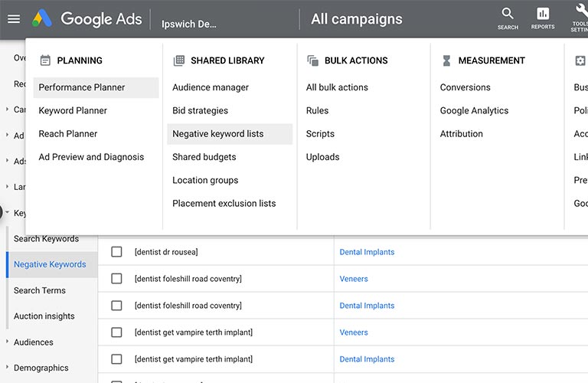Select the Ipswich De… account name

point(189,24)
